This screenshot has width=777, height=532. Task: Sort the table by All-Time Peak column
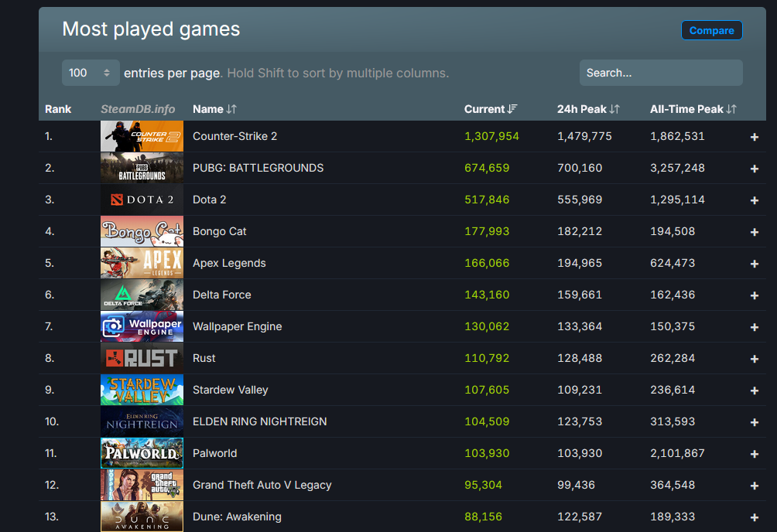(x=693, y=109)
